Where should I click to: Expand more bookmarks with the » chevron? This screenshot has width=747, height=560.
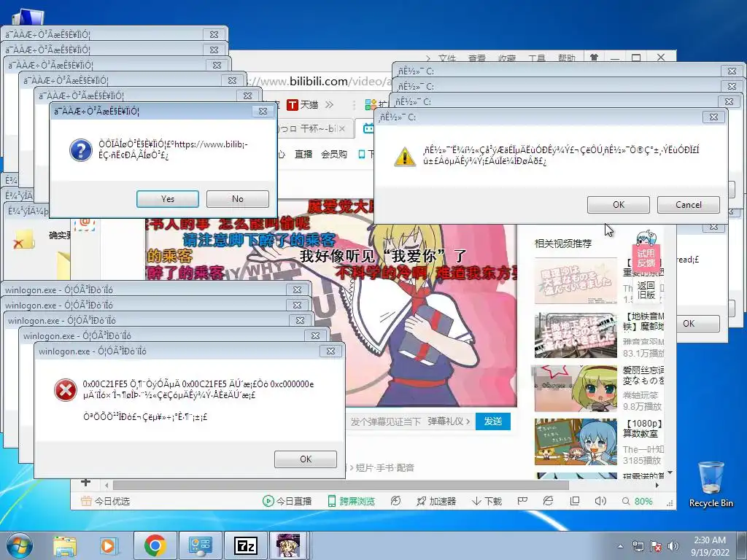pyautogui.click(x=329, y=105)
